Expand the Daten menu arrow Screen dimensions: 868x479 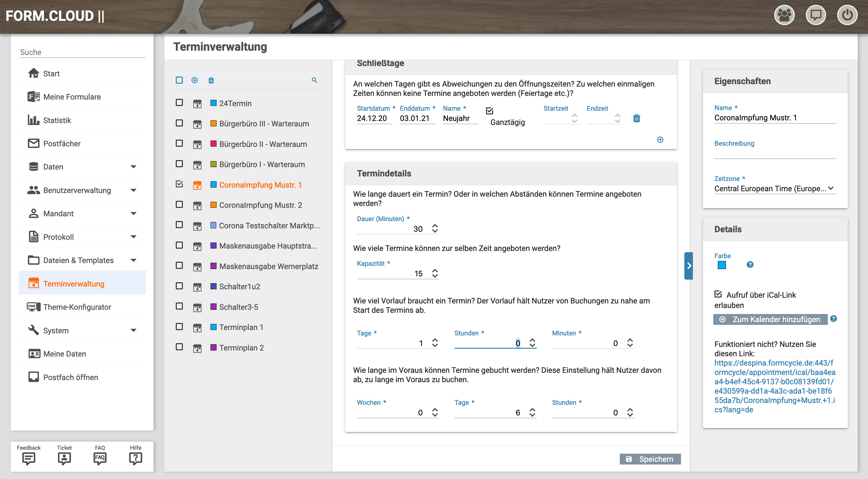(133, 167)
